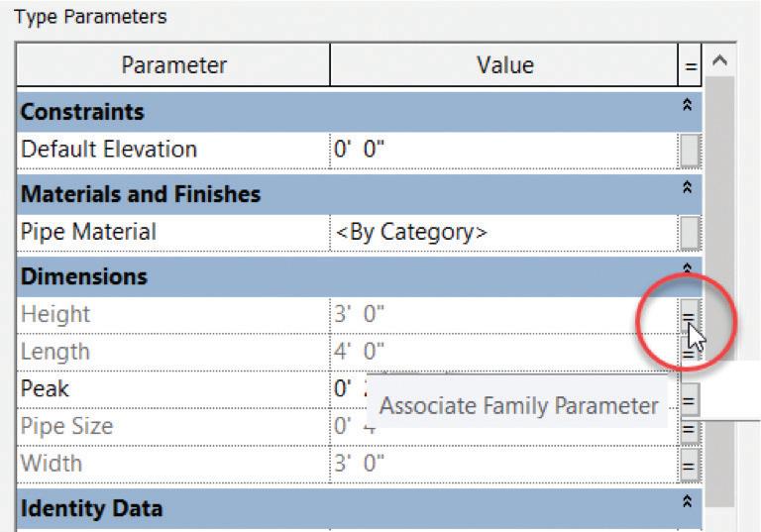Click Associate Family Parameter button for Height
The image size is (761, 532).
pos(690,315)
